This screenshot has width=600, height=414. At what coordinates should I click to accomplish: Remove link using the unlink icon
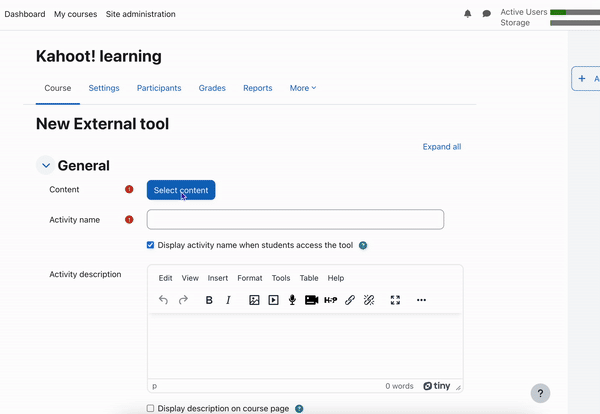pos(369,300)
